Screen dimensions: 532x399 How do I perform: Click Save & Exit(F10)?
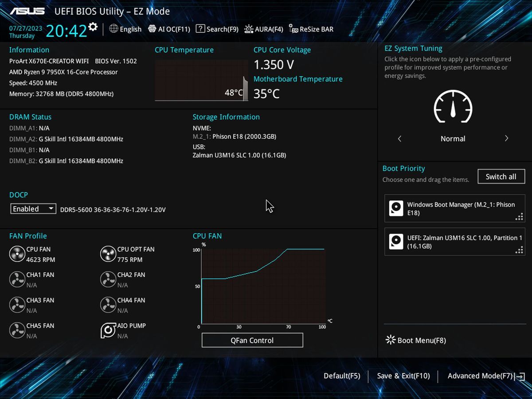click(x=403, y=376)
